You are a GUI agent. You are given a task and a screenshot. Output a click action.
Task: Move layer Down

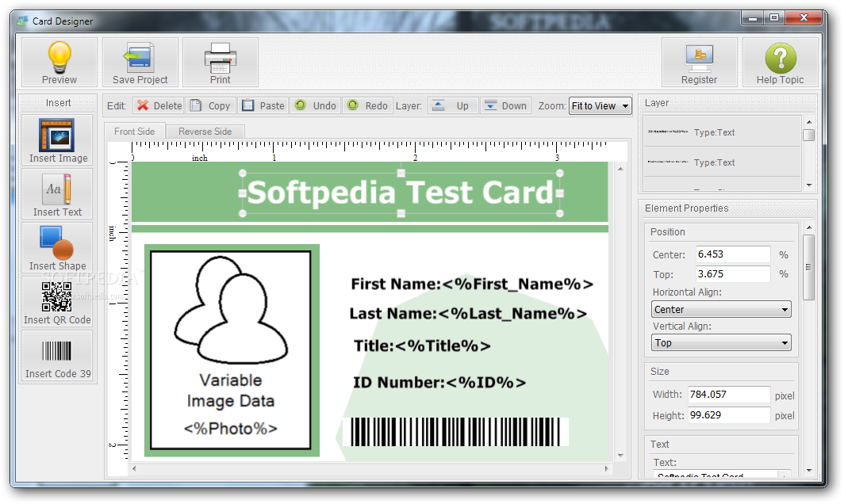pyautogui.click(x=505, y=105)
